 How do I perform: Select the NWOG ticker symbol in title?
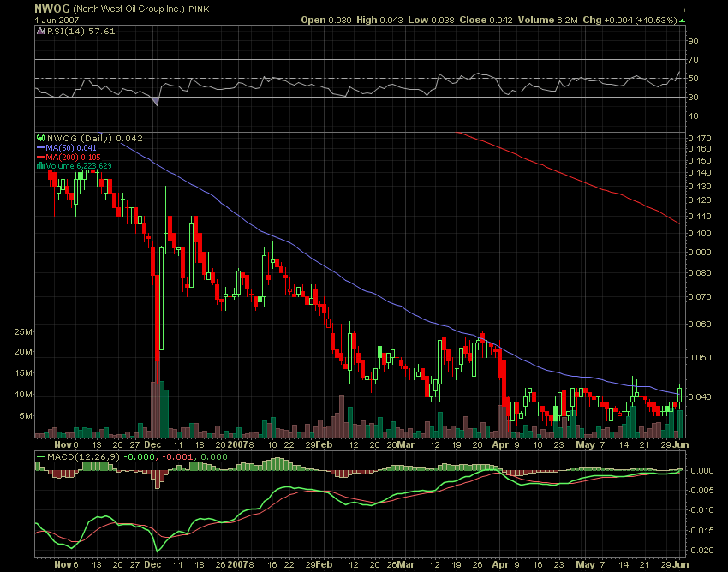52,9
